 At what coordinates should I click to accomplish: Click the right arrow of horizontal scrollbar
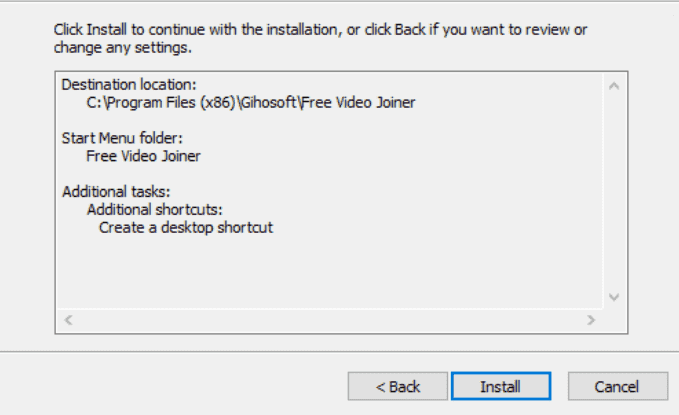coord(591,320)
